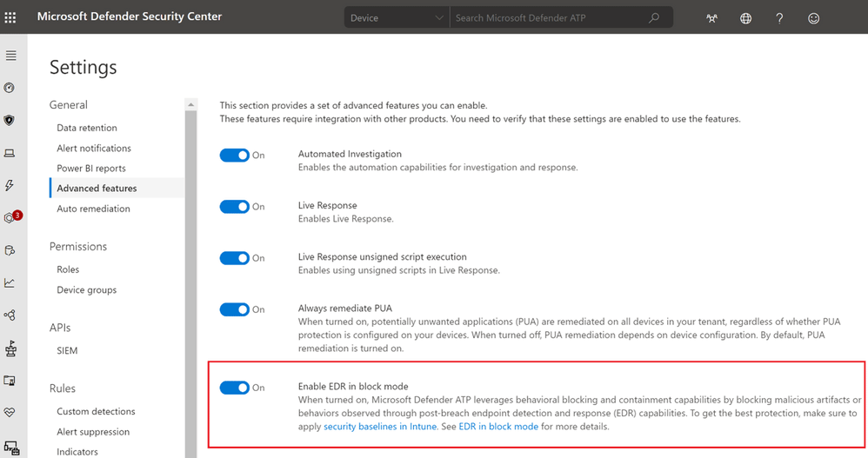The image size is (868, 458).
Task: Click the General section heading
Action: (x=69, y=104)
